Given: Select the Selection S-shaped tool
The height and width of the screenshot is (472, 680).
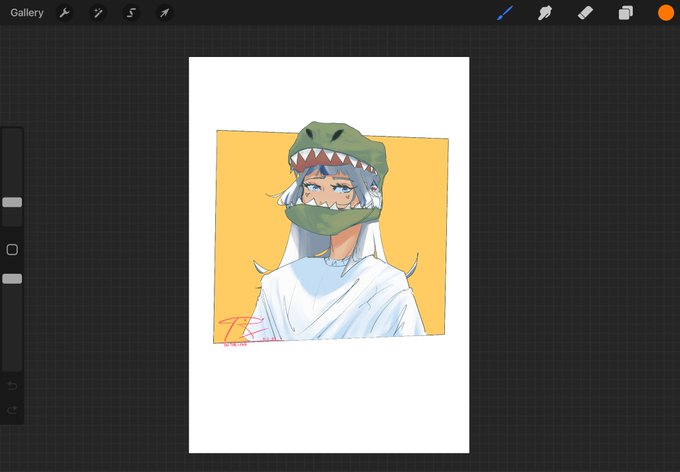Looking at the screenshot, I should 131,13.
